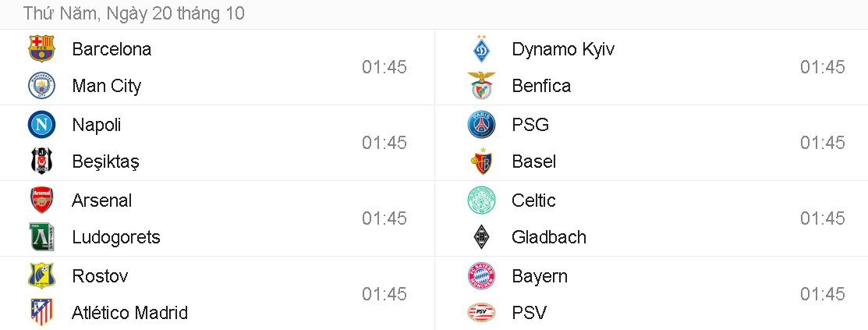This screenshot has width=868, height=330.
Task: Click the Celtic team name text
Action: click(533, 200)
